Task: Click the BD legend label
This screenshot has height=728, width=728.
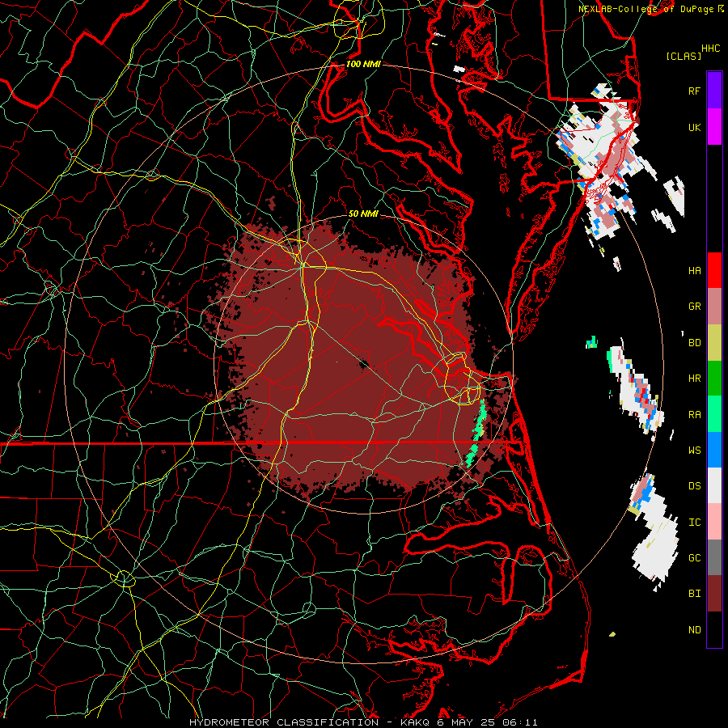Action: 694,343
